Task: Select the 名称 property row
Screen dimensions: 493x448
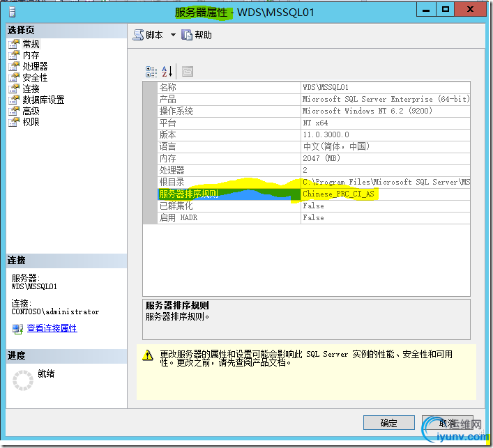Action: 314,87
